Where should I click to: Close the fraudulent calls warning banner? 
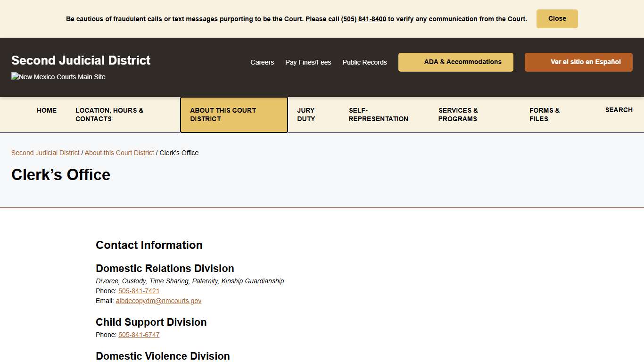pos(557,19)
